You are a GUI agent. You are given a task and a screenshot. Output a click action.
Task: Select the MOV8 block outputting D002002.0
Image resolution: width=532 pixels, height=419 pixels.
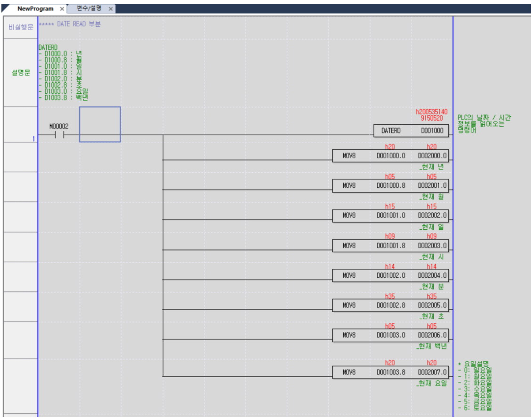tap(391, 216)
